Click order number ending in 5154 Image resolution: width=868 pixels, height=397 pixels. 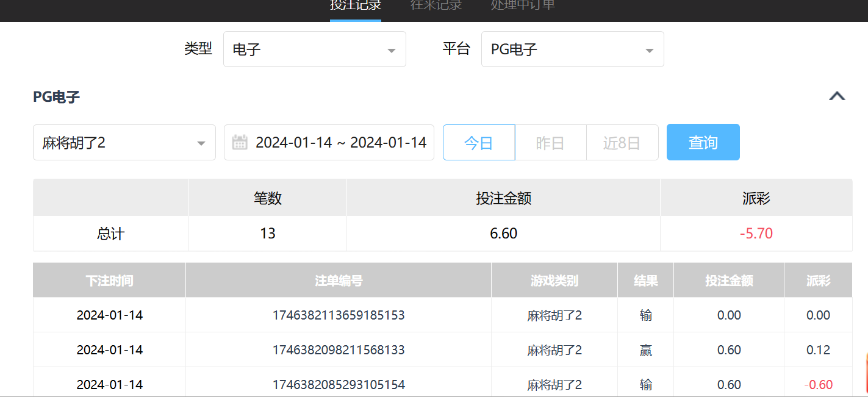click(338, 385)
